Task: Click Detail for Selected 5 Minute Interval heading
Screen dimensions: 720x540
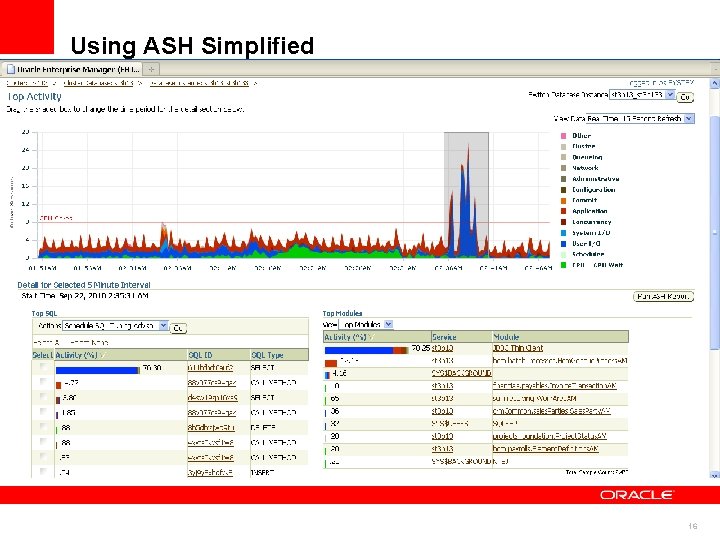Action: [84, 285]
